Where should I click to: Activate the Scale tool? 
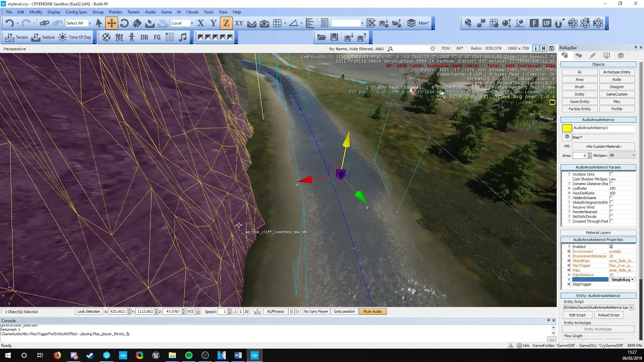(137, 23)
